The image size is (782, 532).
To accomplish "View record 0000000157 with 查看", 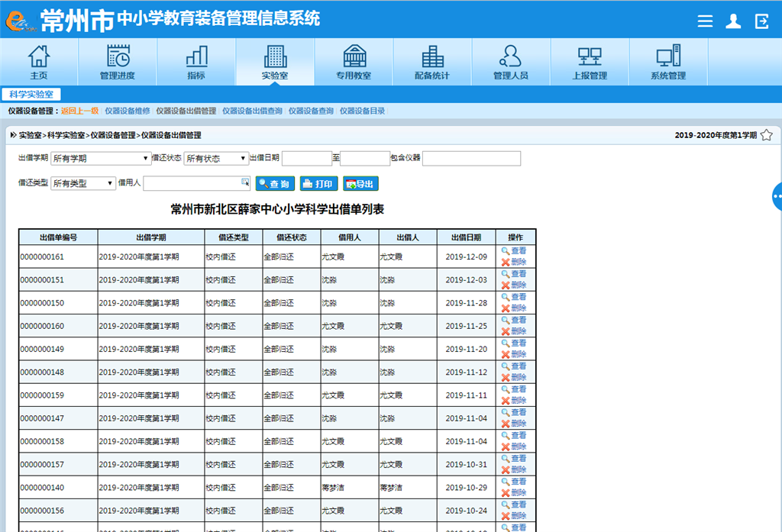I will 514,458.
